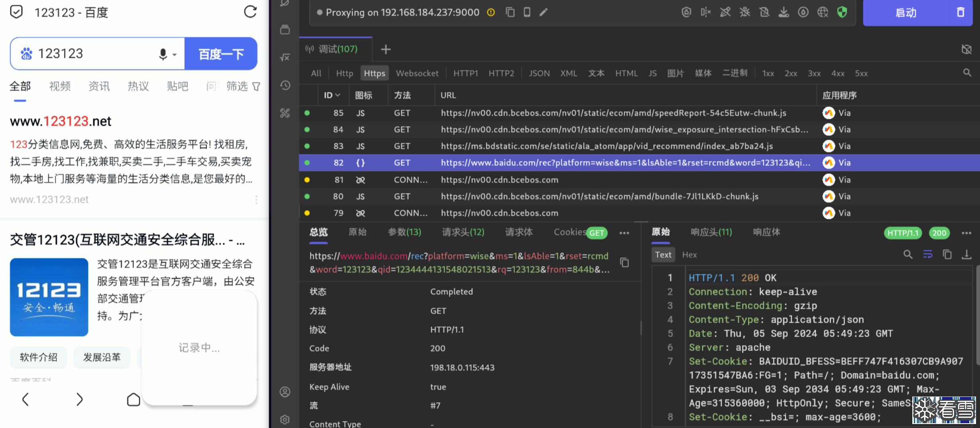
Task: Open the user account icon in sidebar
Action: [285, 392]
